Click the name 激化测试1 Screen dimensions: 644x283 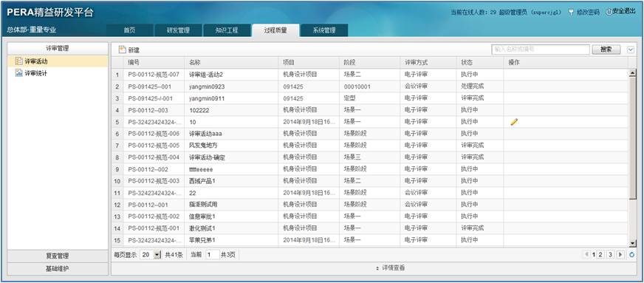202,228
